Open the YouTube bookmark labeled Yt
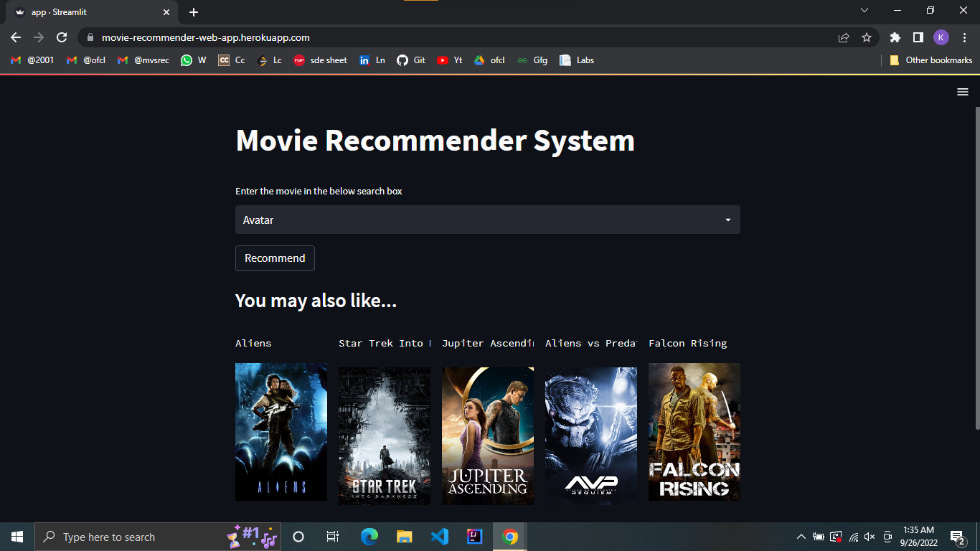 (450, 60)
